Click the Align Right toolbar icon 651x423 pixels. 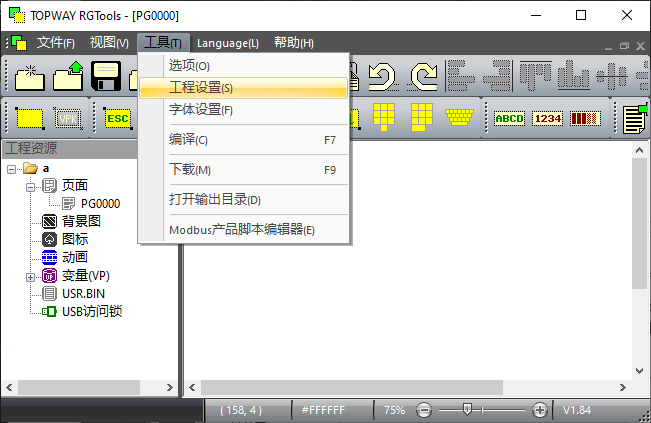point(497,76)
